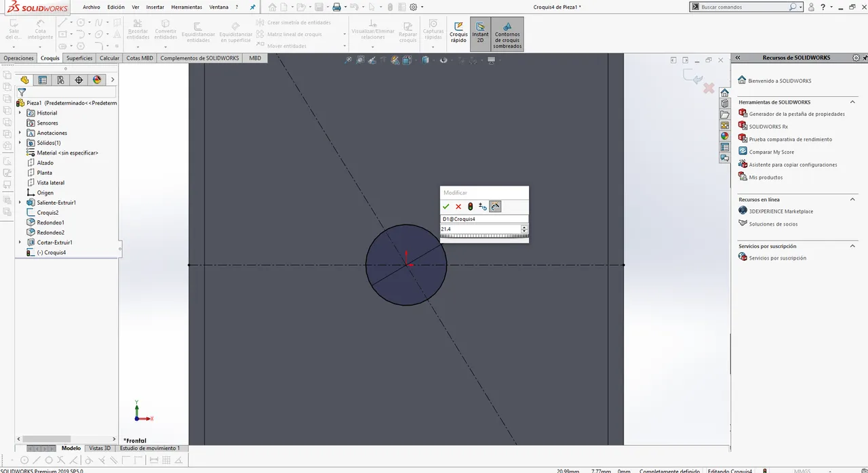The width and height of the screenshot is (868, 473).
Task: Expand the Anotaciones folder
Action: [x=20, y=133]
